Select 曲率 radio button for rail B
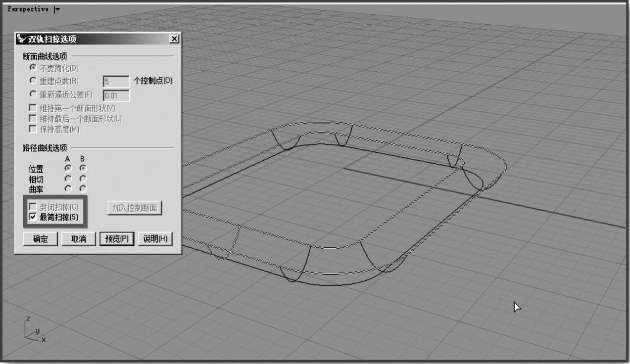This screenshot has width=630, height=364. (83, 188)
